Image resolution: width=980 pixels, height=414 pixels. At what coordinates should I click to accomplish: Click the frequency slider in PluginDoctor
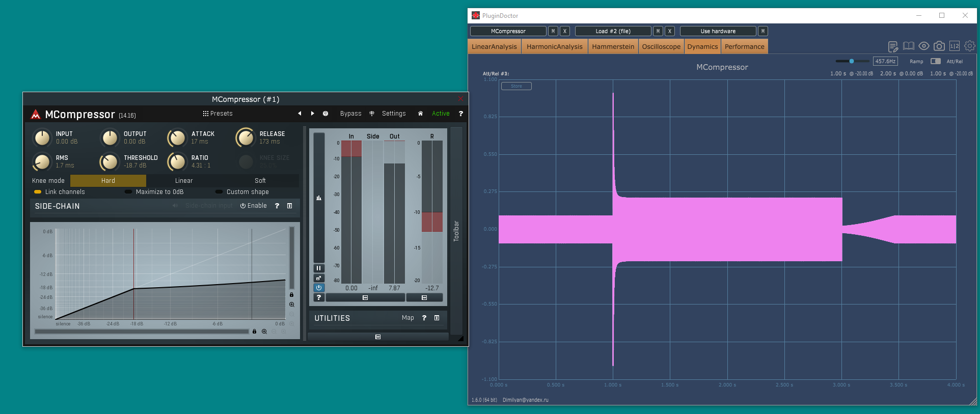[852, 61]
